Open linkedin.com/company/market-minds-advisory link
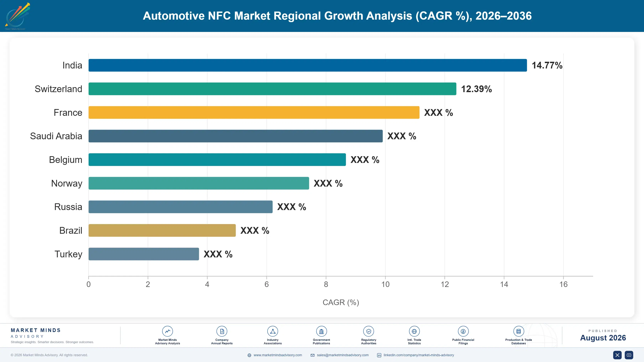The height and width of the screenshot is (362, 644). [419, 355]
